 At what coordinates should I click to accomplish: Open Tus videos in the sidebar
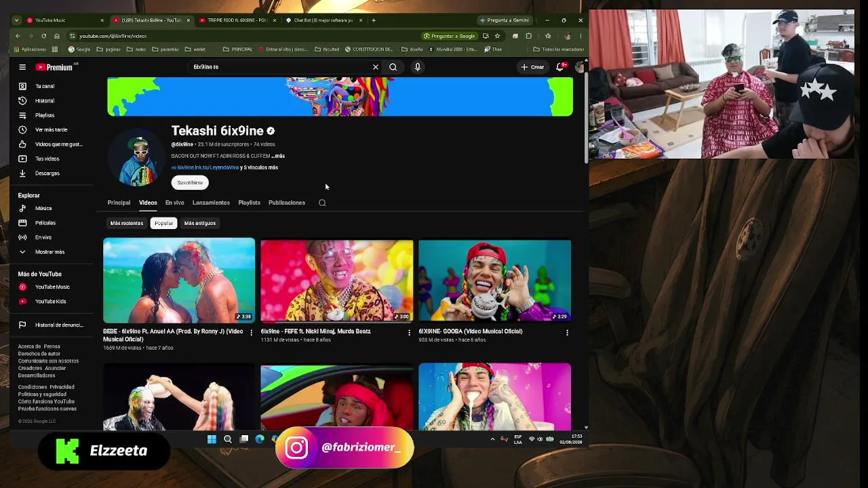pyautogui.click(x=49, y=159)
